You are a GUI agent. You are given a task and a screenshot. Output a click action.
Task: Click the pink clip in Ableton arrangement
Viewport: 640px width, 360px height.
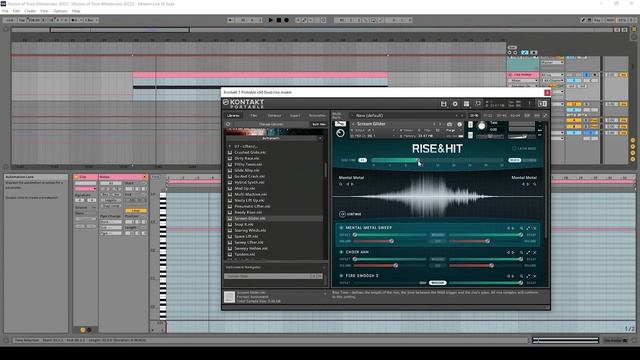(x=260, y=75)
